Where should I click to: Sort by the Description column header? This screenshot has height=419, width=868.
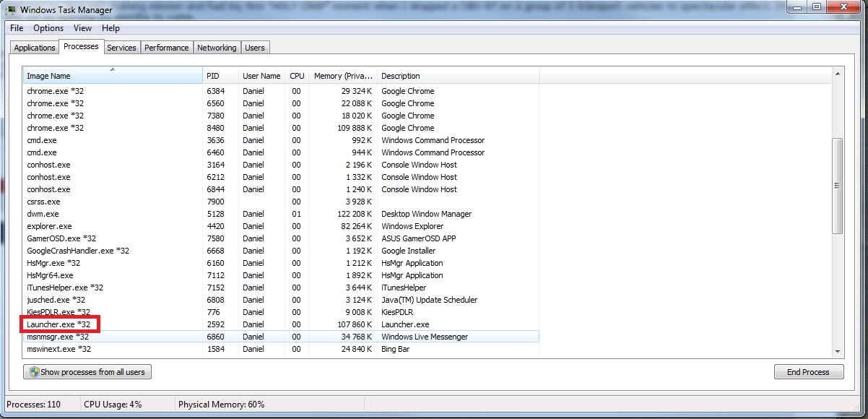click(x=458, y=76)
